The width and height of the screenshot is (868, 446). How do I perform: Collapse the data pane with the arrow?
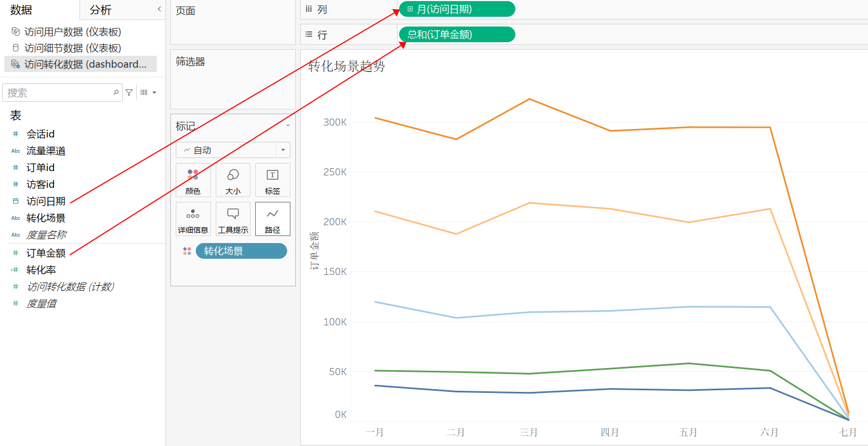click(x=160, y=9)
